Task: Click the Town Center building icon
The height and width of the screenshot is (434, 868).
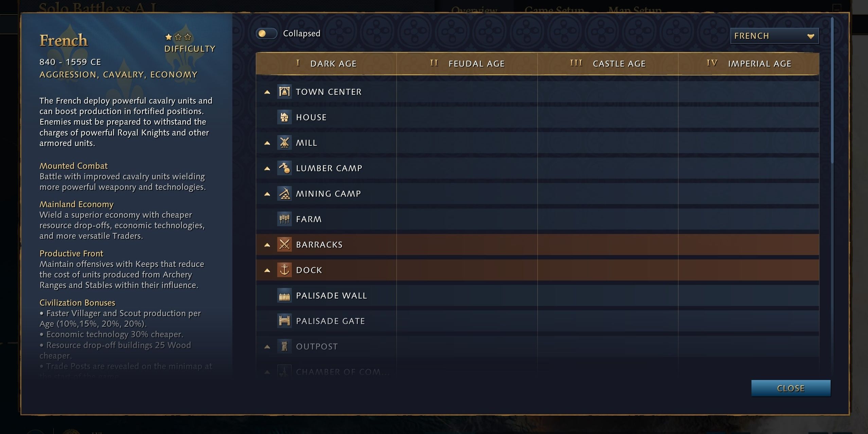Action: tap(284, 92)
